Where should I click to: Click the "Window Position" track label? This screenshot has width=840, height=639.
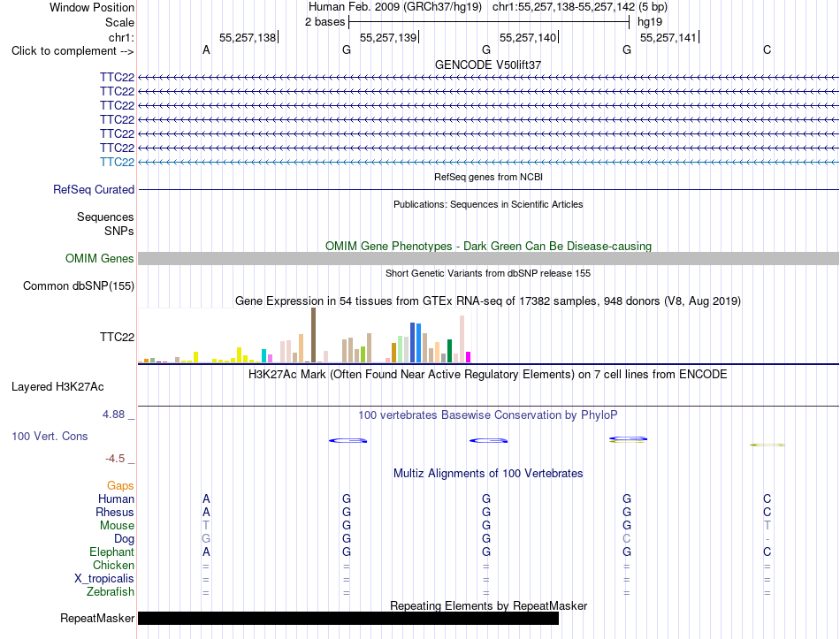[92, 7]
